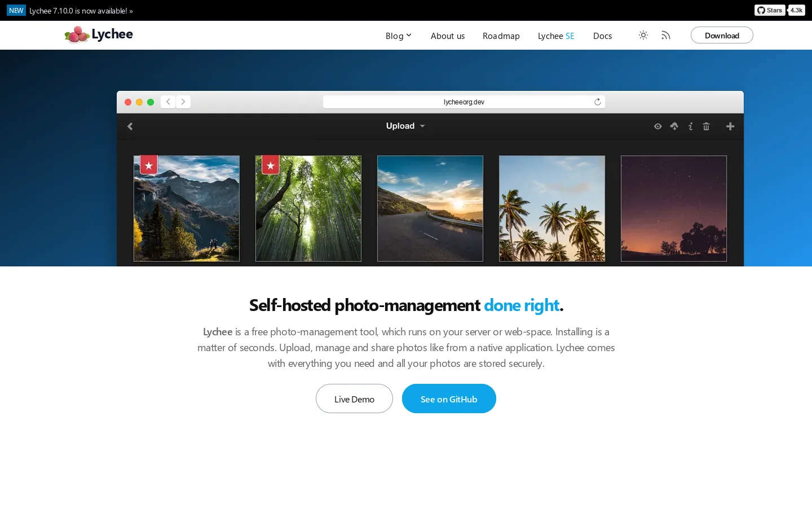The image size is (812, 508).
Task: Expand the Upload album title dropdown
Action: [x=405, y=126]
